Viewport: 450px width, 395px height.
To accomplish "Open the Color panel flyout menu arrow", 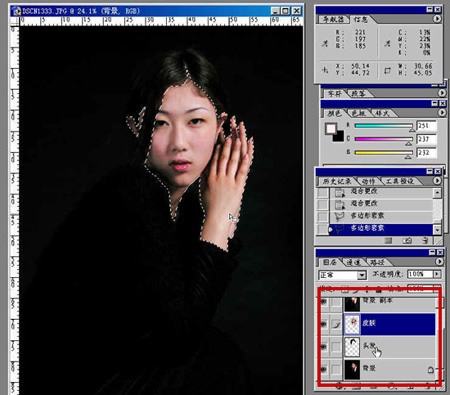I will (x=442, y=113).
